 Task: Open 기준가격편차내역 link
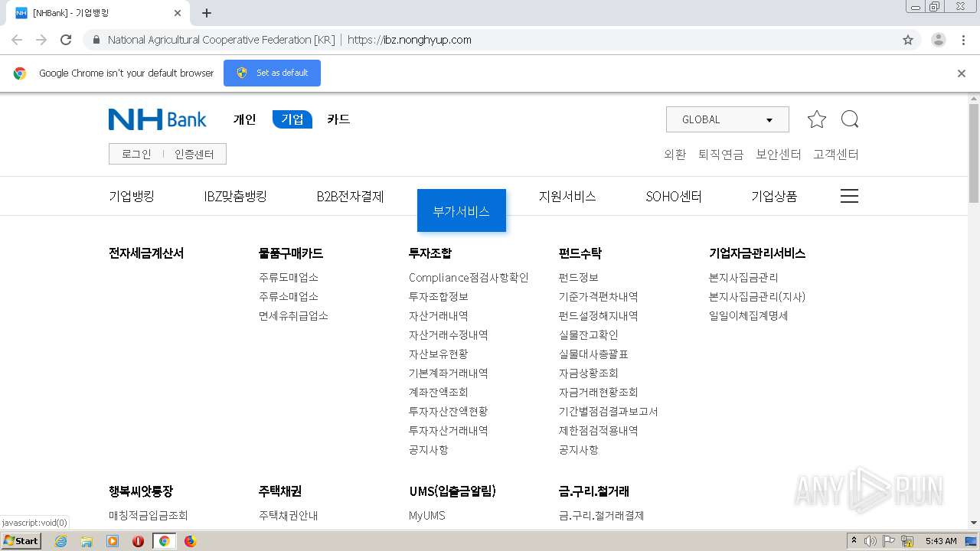point(599,296)
